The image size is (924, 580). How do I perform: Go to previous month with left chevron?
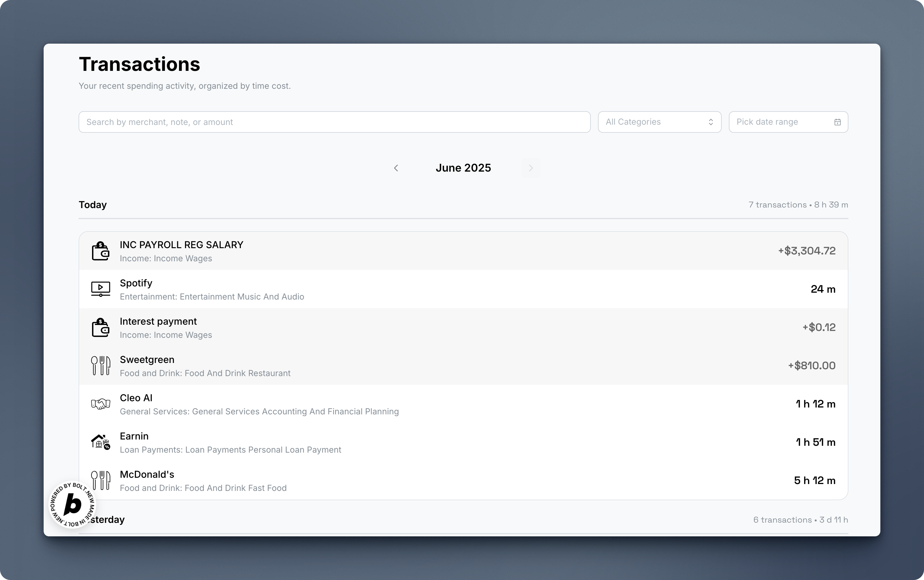coord(396,168)
